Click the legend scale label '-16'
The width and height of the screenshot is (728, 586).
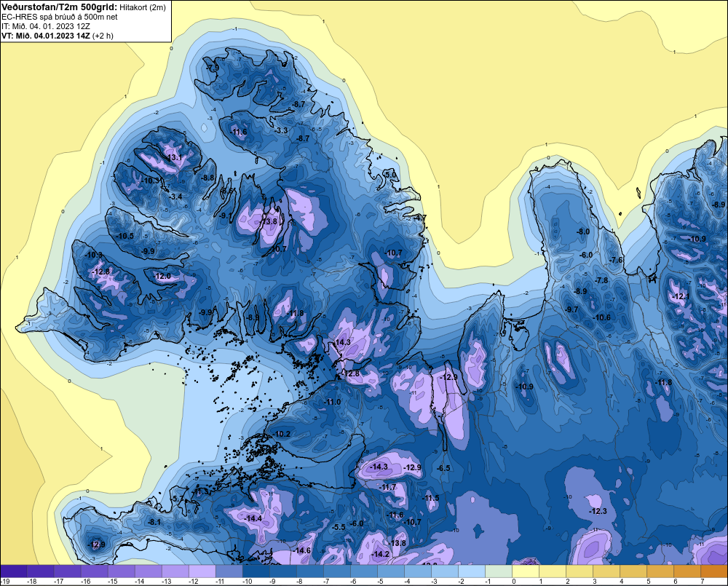coord(85,582)
